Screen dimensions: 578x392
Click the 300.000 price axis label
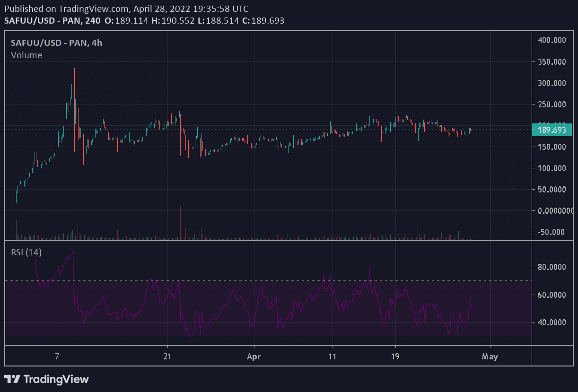[x=552, y=83]
